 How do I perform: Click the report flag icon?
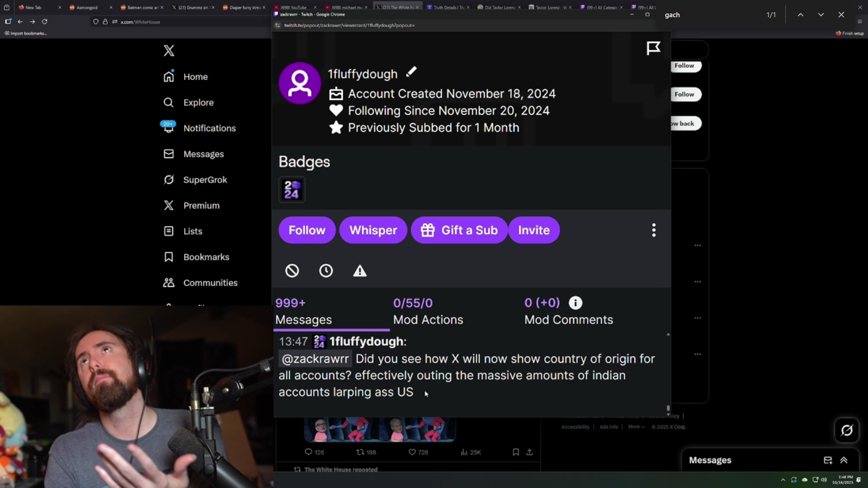coord(653,48)
